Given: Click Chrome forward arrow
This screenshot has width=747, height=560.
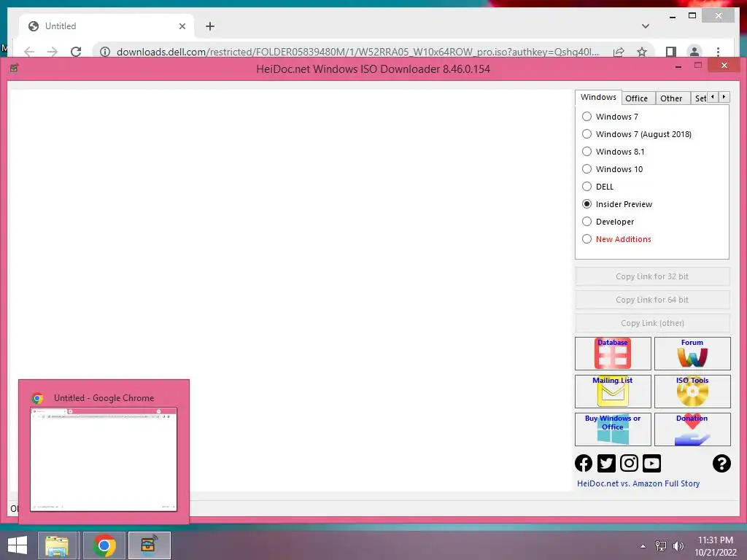Looking at the screenshot, I should click(x=53, y=52).
